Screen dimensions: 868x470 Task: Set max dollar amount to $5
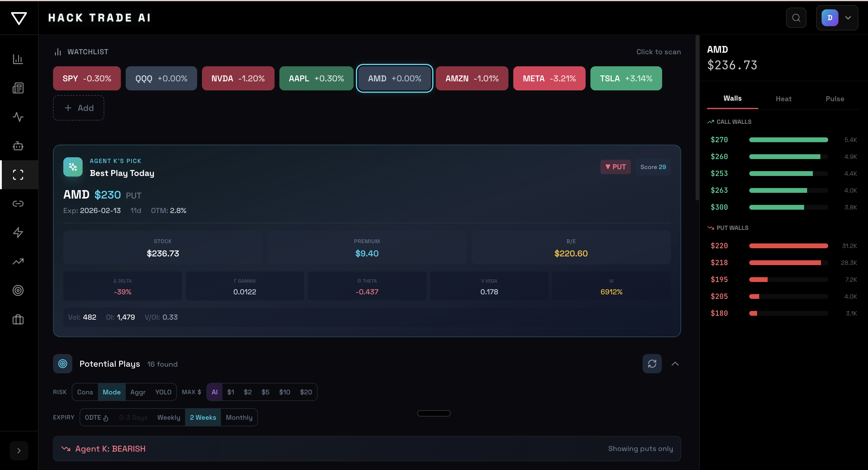coord(266,392)
